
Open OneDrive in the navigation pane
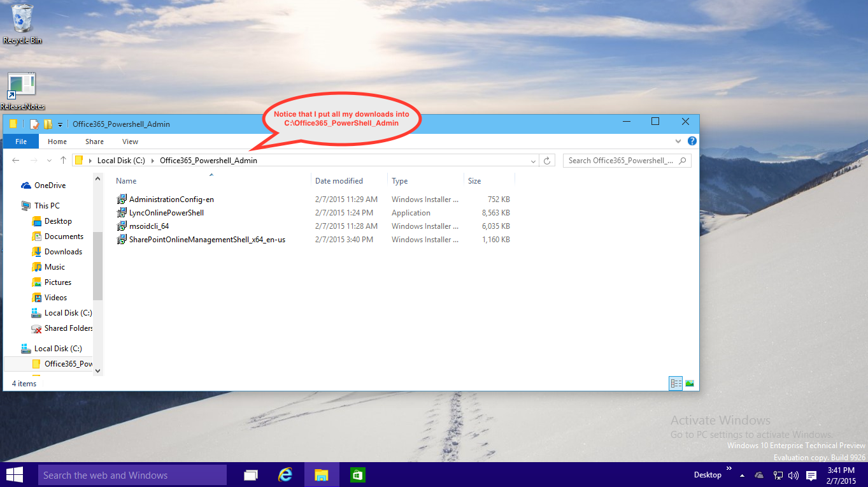[50, 185]
